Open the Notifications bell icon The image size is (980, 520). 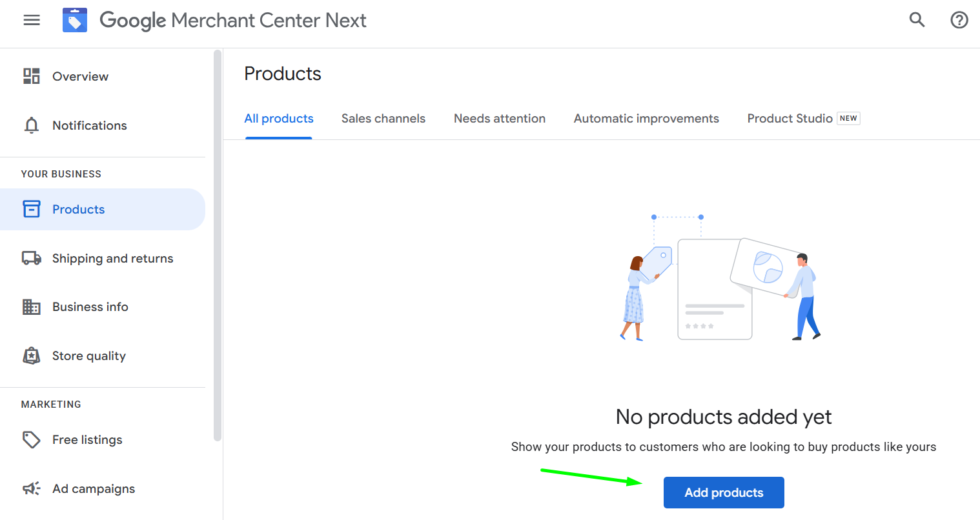[x=31, y=125]
